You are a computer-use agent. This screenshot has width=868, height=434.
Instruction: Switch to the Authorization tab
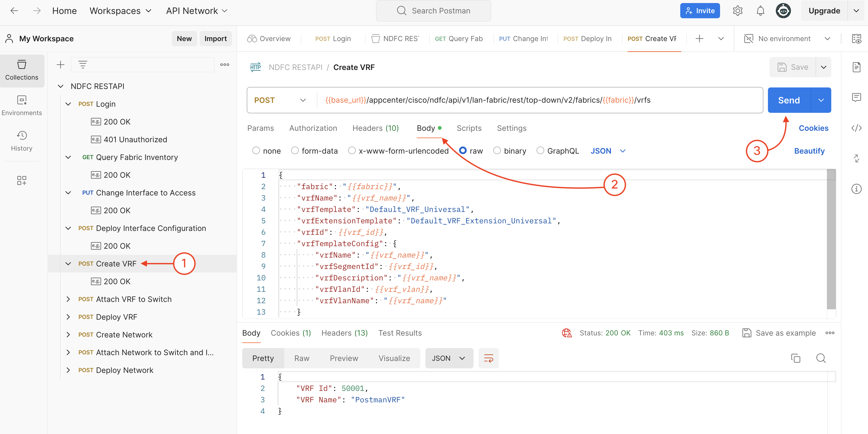[313, 128]
